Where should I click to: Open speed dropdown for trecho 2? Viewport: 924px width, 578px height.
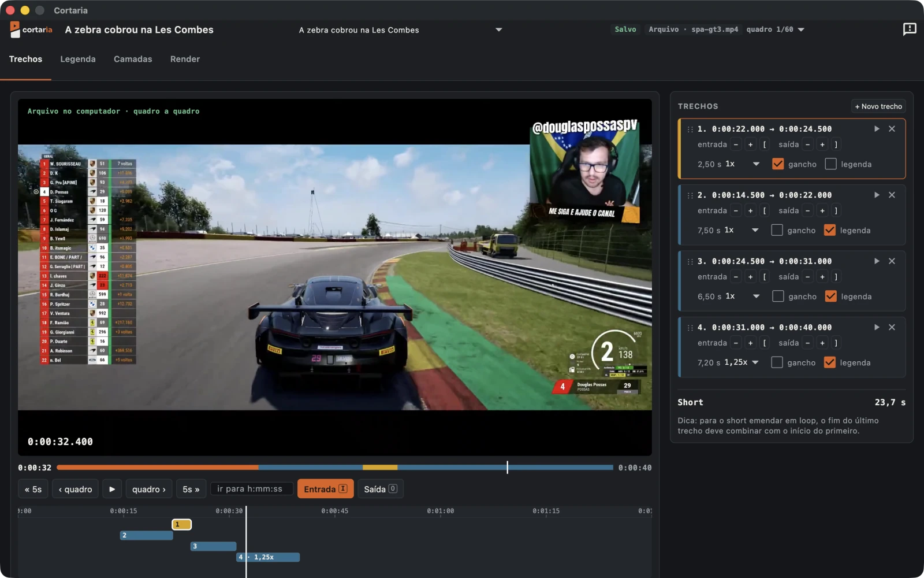tap(742, 230)
